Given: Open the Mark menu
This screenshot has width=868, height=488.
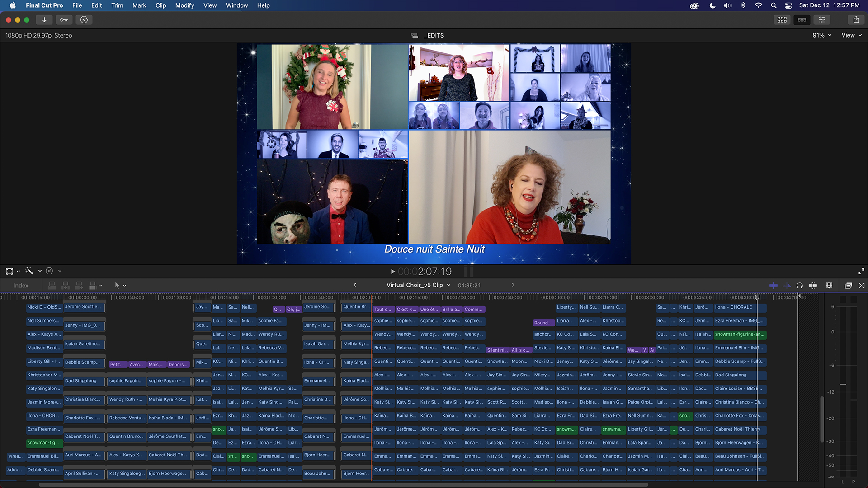Looking at the screenshot, I should [139, 5].
